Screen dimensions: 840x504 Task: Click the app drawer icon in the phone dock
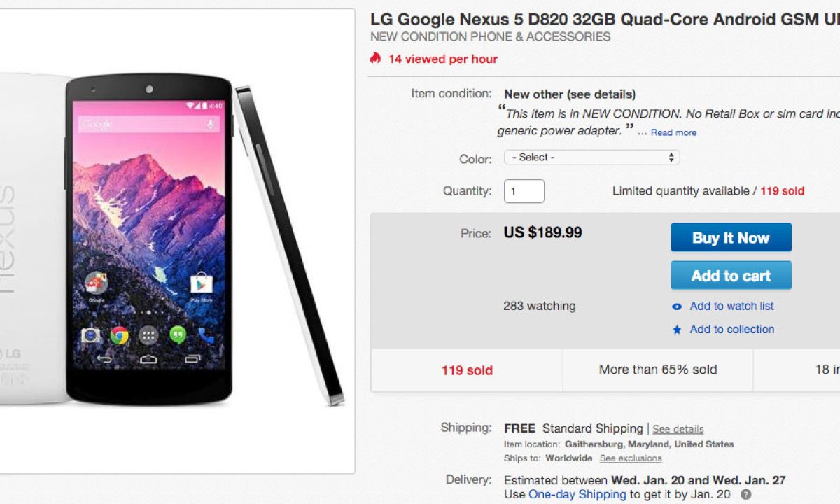pos(148,336)
